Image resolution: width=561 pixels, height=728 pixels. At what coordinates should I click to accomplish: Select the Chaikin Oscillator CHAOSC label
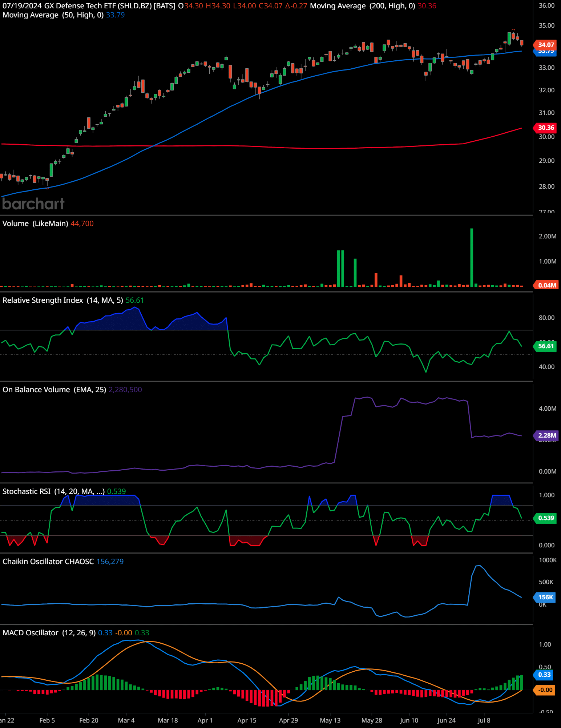(48, 562)
